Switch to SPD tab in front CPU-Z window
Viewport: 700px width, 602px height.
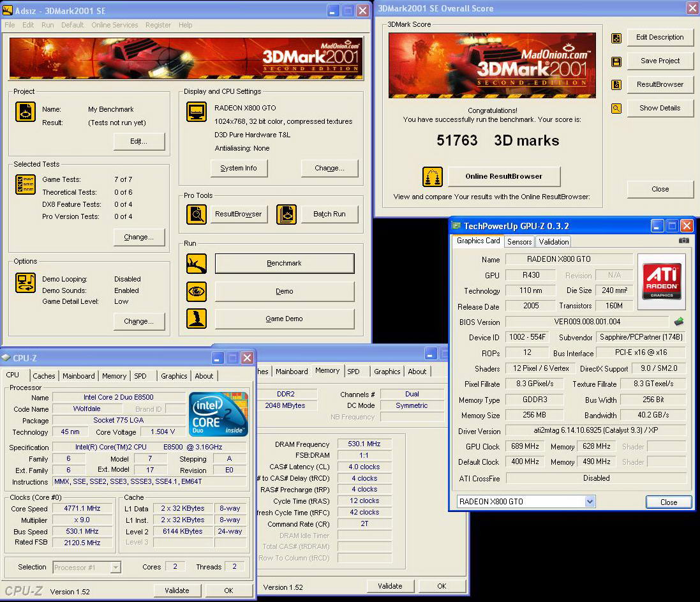140,376
